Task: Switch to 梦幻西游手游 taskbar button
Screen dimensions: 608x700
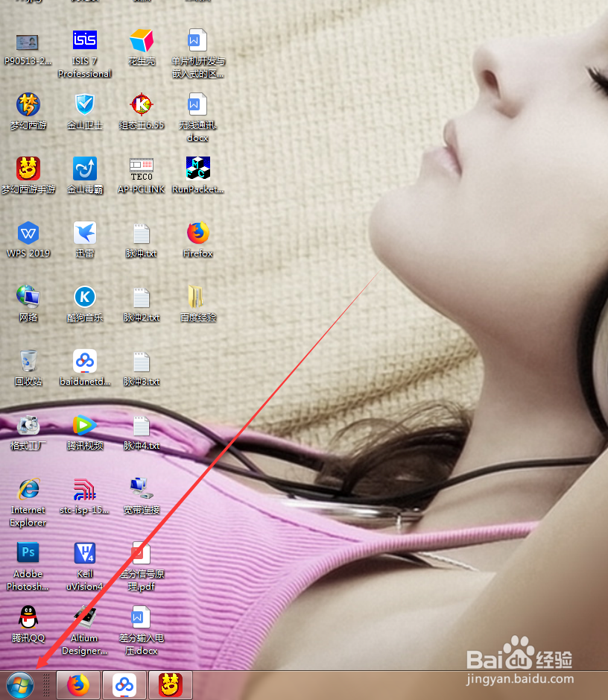Action: (171, 685)
